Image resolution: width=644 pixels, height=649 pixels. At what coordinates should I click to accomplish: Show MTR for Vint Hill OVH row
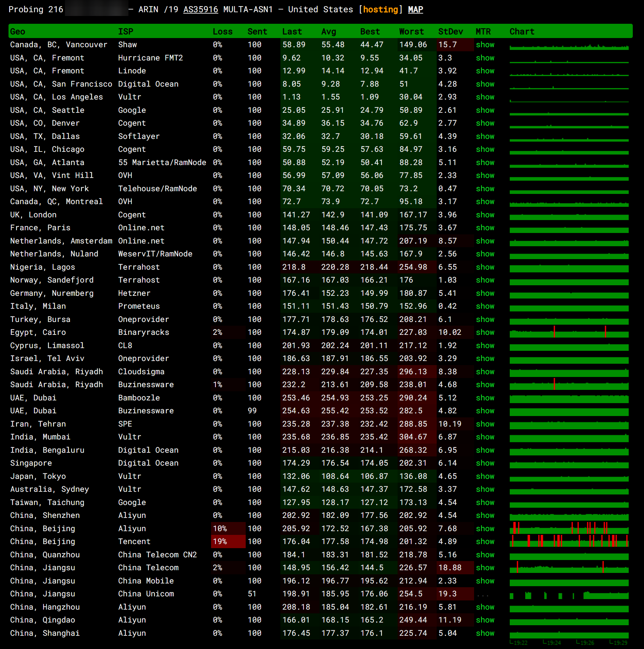(485, 176)
